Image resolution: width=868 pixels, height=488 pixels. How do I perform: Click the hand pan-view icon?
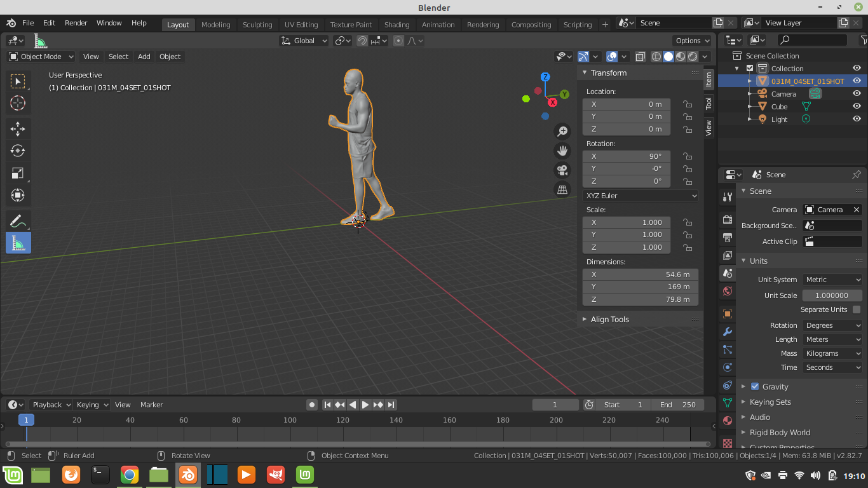point(562,151)
